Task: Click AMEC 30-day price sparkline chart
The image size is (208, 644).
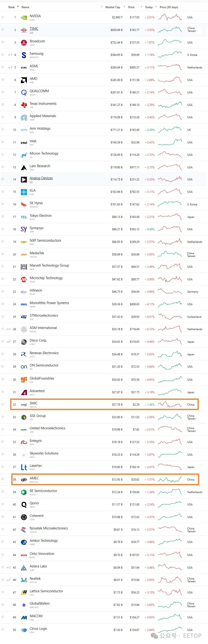Action: click(170, 479)
